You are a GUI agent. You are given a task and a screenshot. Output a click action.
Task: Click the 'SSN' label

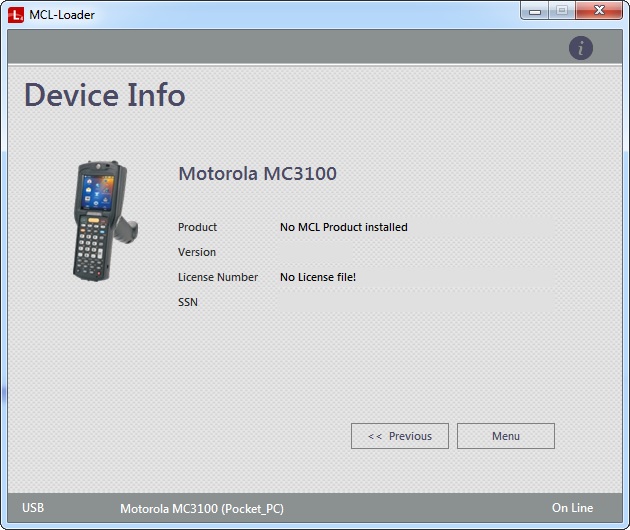pyautogui.click(x=188, y=302)
